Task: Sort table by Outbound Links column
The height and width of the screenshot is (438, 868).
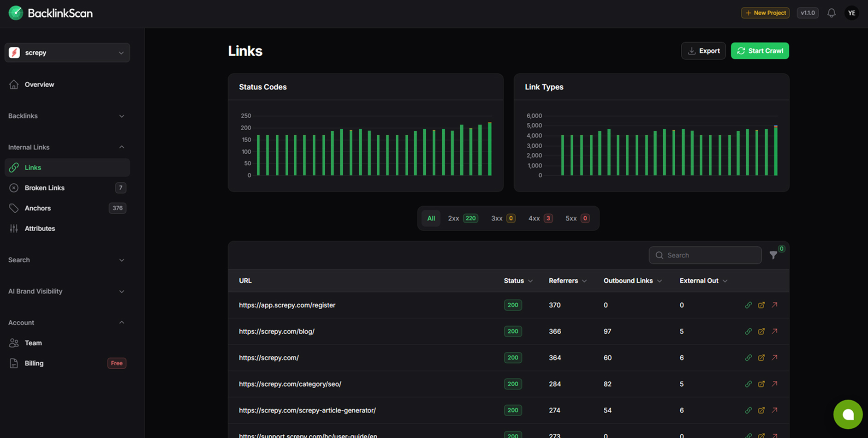Action: click(633, 281)
